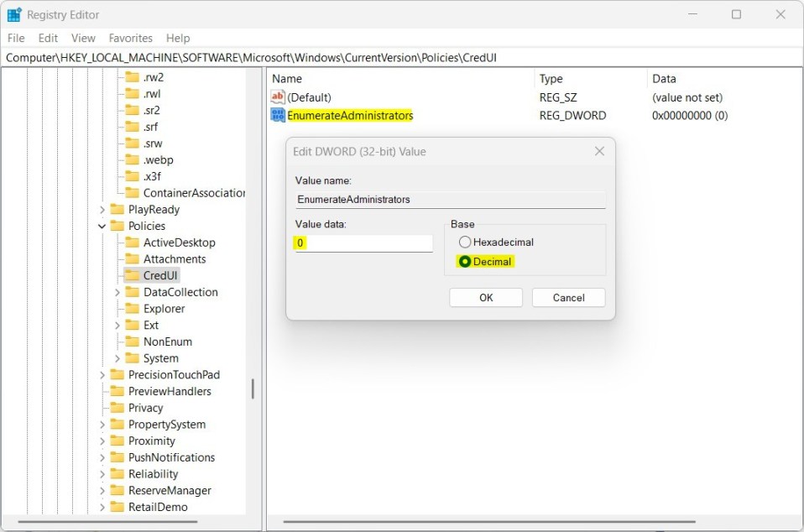The width and height of the screenshot is (804, 532).
Task: Select the .x3f folder icon
Action: coord(133,176)
